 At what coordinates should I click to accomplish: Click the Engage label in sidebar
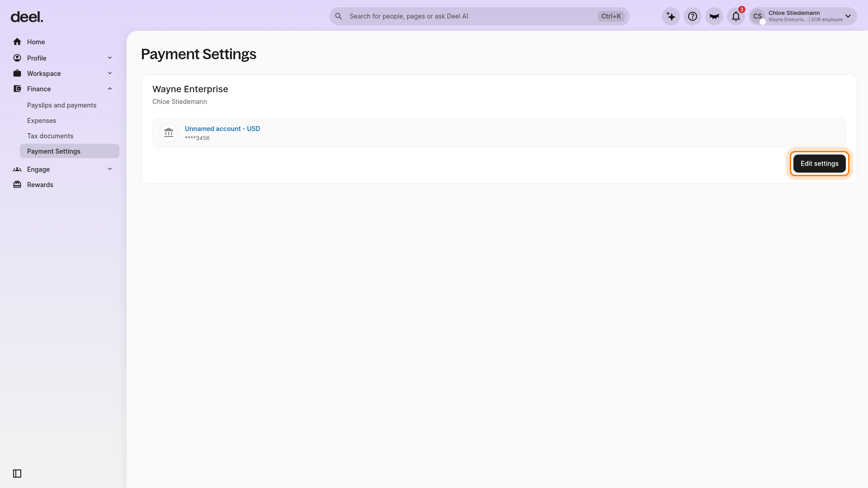click(x=38, y=169)
